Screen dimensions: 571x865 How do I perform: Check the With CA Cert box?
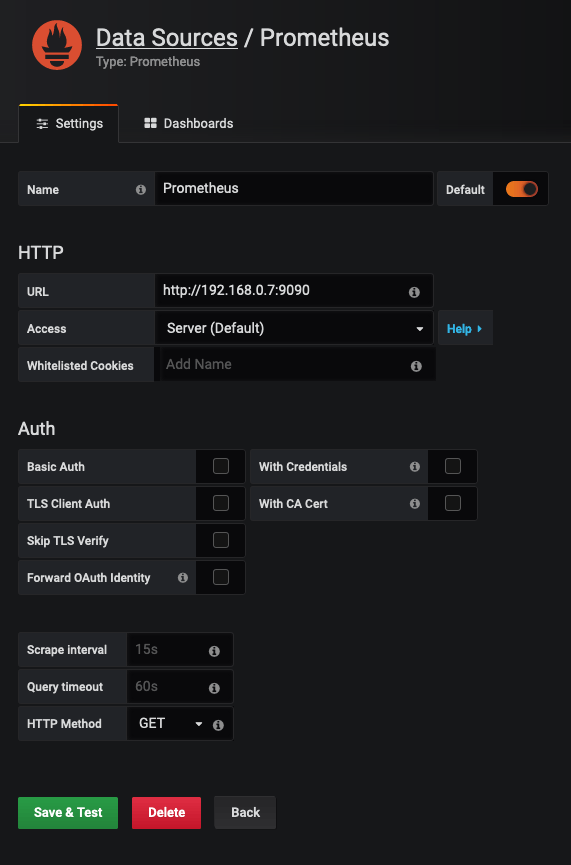coord(452,503)
